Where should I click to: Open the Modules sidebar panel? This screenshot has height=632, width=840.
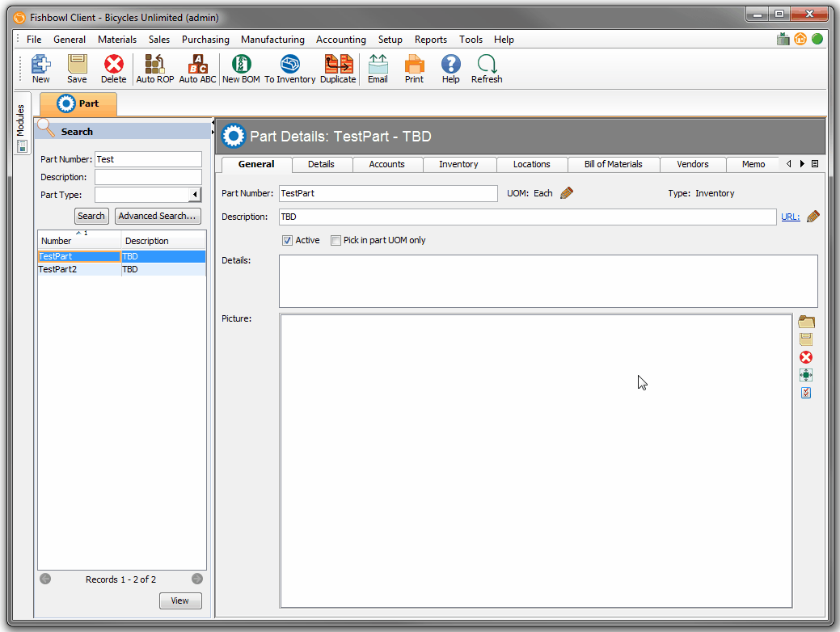[21, 123]
